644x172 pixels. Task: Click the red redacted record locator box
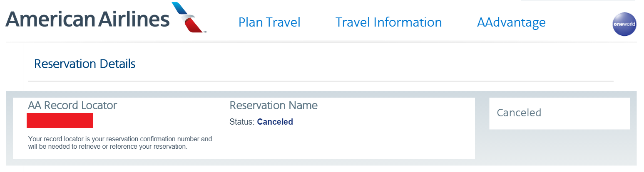[60, 120]
